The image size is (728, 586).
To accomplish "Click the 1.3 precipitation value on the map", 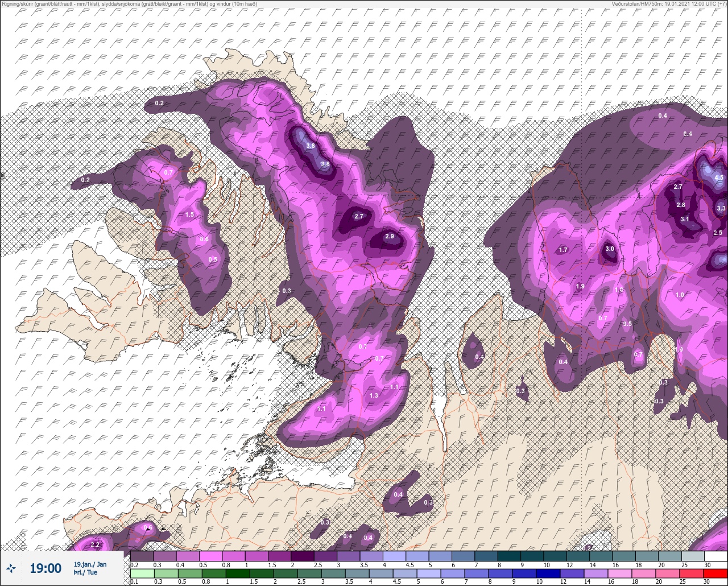I will point(374,395).
